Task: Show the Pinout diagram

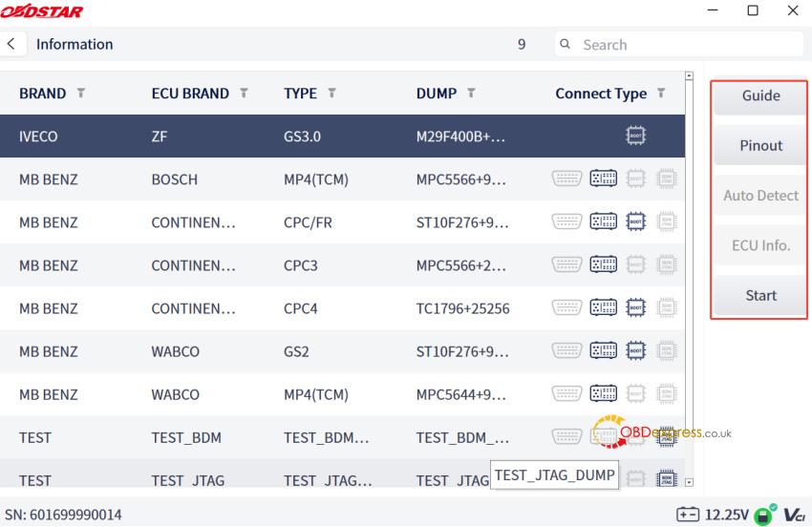Action: pyautogui.click(x=760, y=145)
